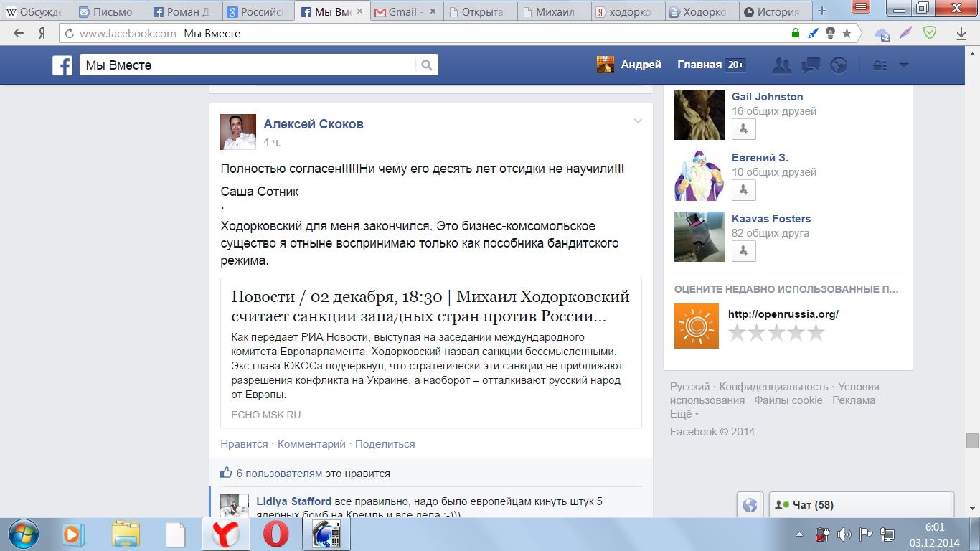Open the echo.msk.ru news article headline
Image resolution: width=980 pixels, height=551 pixels.
[x=430, y=306]
